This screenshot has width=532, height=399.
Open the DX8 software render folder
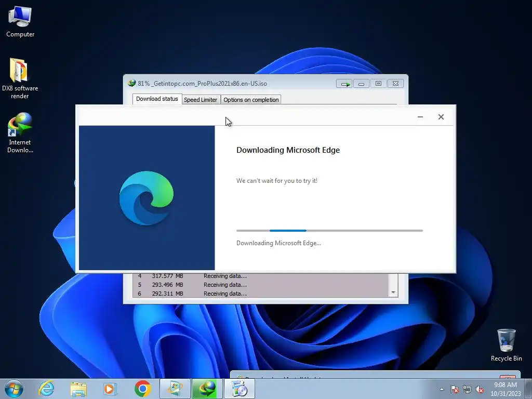point(20,78)
